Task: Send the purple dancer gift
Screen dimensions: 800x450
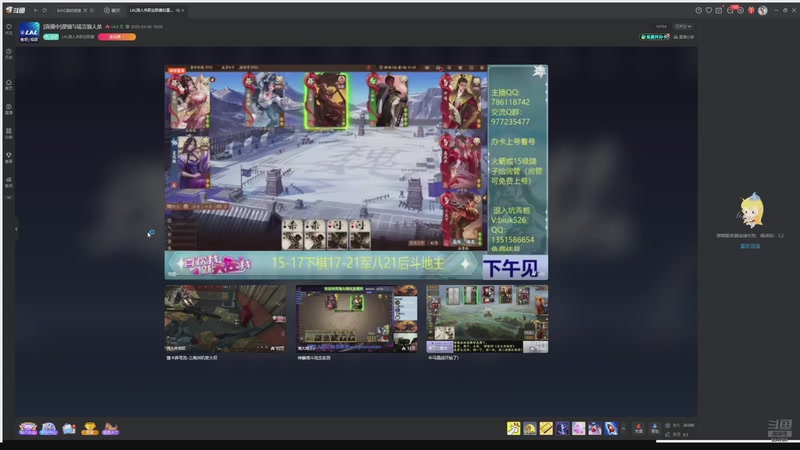Action: (x=562, y=428)
